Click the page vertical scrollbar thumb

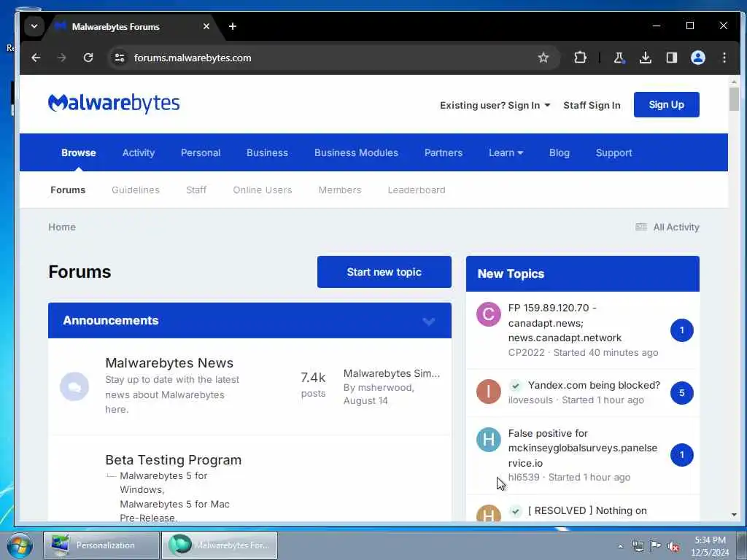tap(734, 99)
